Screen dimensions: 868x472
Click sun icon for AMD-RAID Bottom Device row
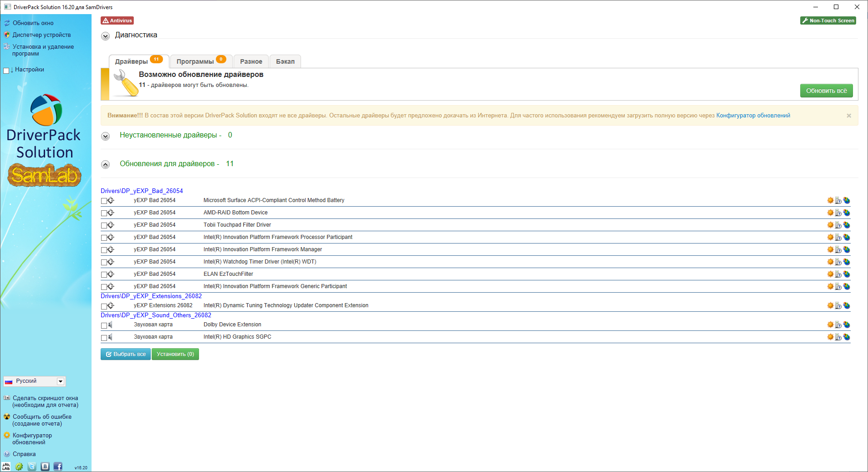point(830,213)
